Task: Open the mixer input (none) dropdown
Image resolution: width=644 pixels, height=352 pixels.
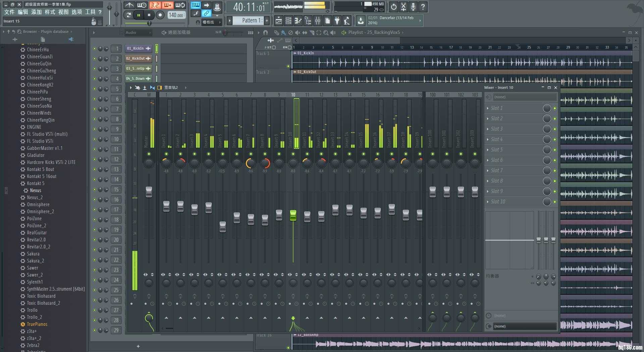Action: point(524,97)
